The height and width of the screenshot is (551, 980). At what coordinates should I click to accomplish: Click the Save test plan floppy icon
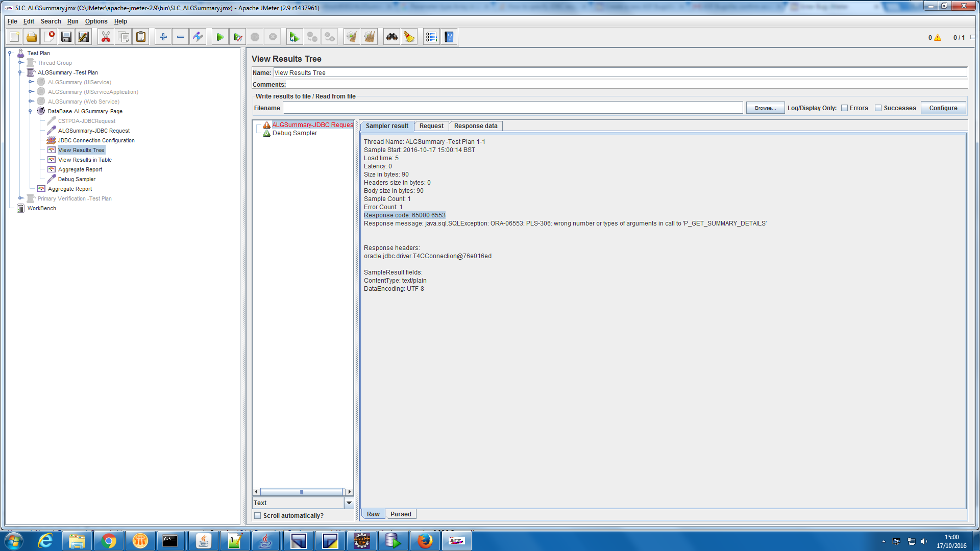66,37
